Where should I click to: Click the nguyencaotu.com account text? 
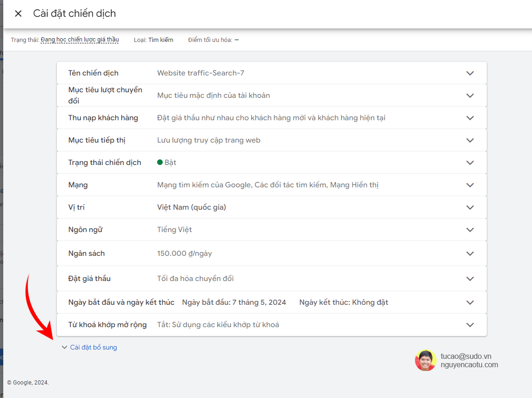click(x=470, y=364)
